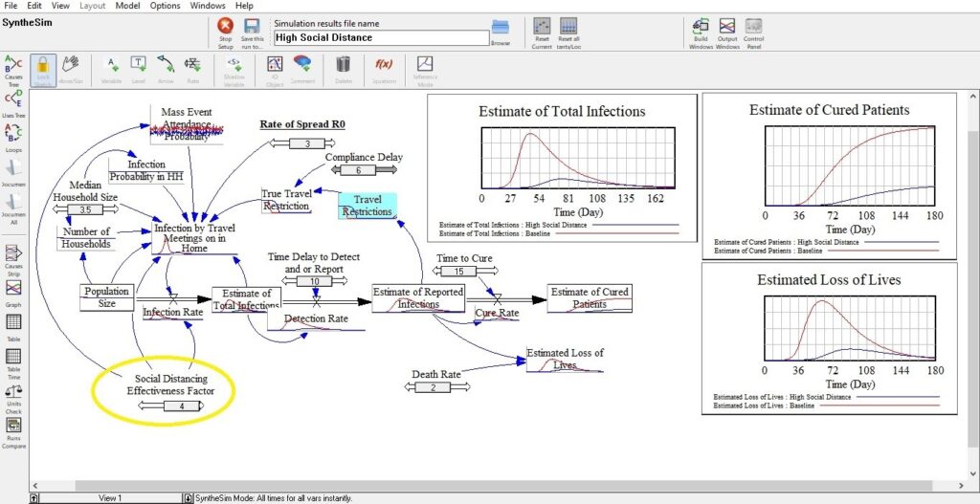Open the Causes Strip tool

click(x=13, y=252)
